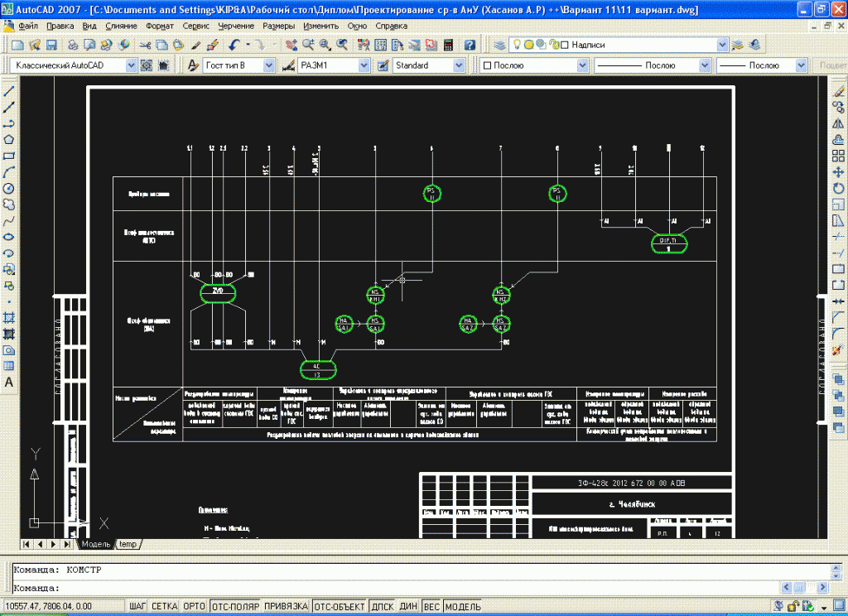The image size is (848, 616).
Task: Select the Rectangle draw tool
Action: [x=8, y=156]
